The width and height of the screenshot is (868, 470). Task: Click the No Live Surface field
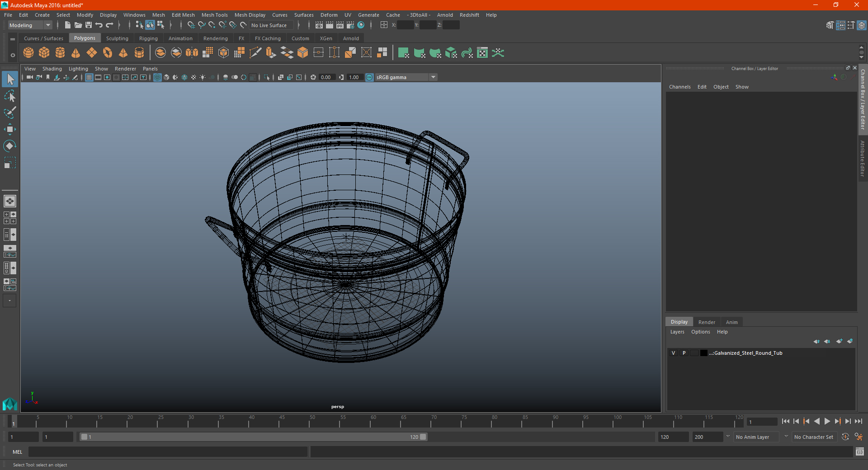pos(271,25)
